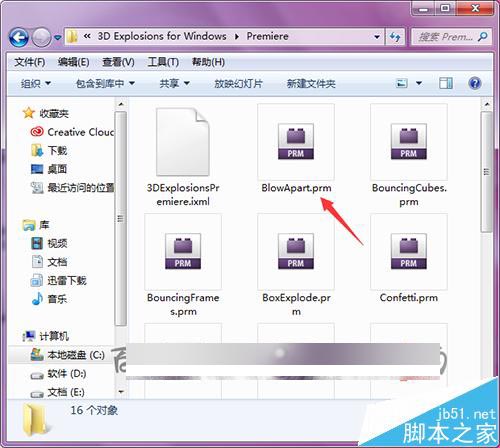Open the 视频 library
The height and width of the screenshot is (448, 500).
(x=57, y=244)
